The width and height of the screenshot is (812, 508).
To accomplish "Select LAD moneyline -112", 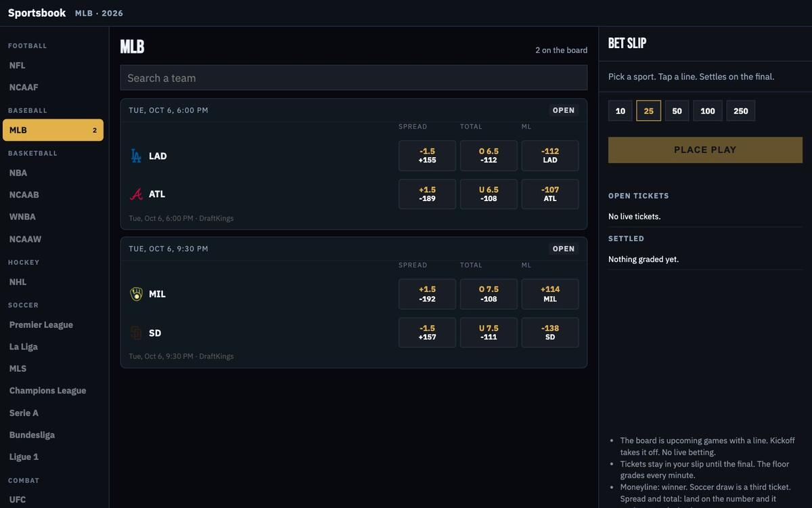I will pos(550,156).
